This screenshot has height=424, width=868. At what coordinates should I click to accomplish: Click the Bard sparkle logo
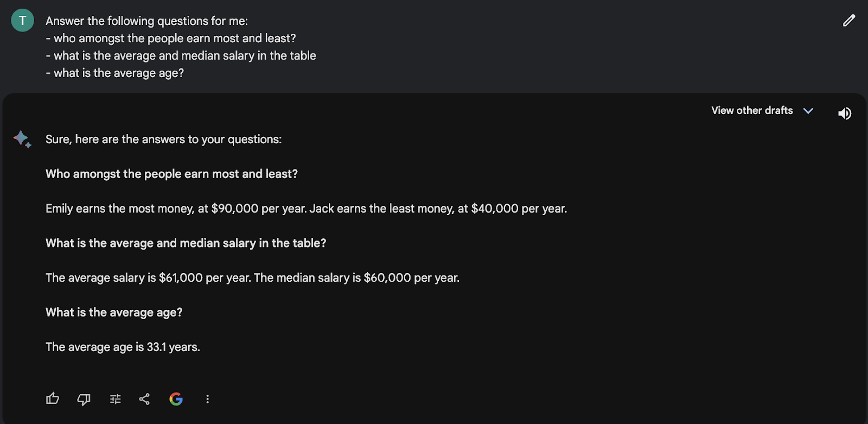tap(22, 139)
